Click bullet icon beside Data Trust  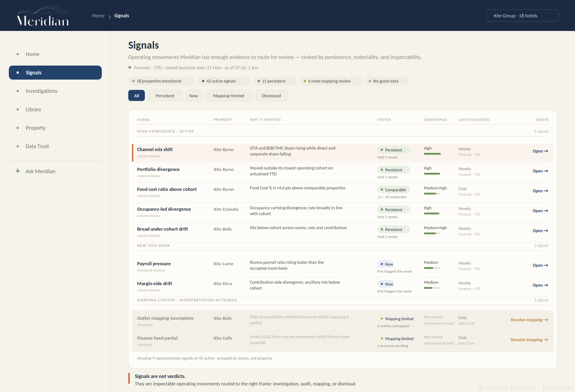(x=18, y=146)
